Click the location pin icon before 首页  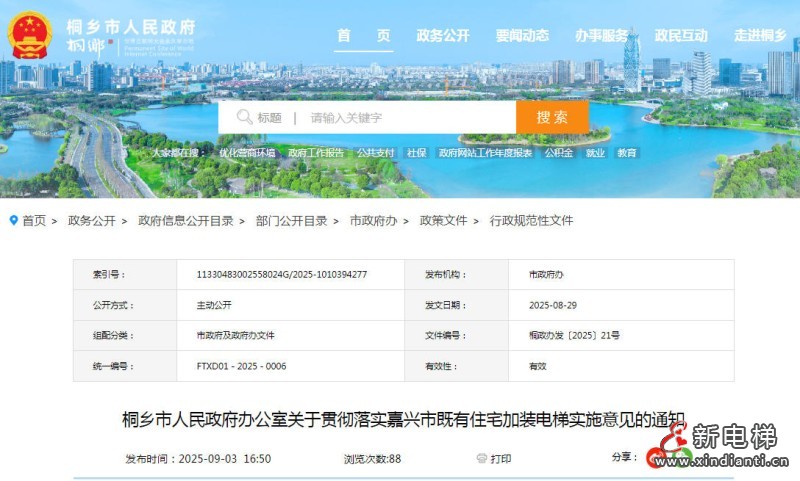pyautogui.click(x=13, y=220)
